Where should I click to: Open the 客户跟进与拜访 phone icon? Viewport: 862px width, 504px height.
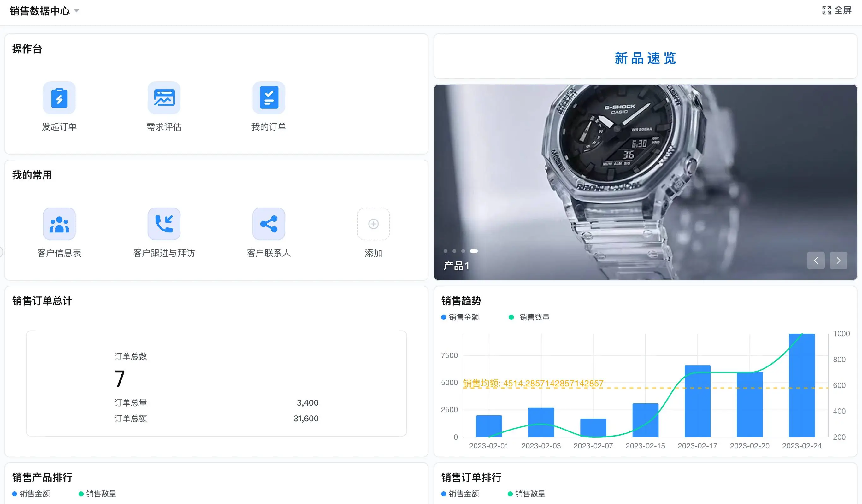[x=164, y=224]
